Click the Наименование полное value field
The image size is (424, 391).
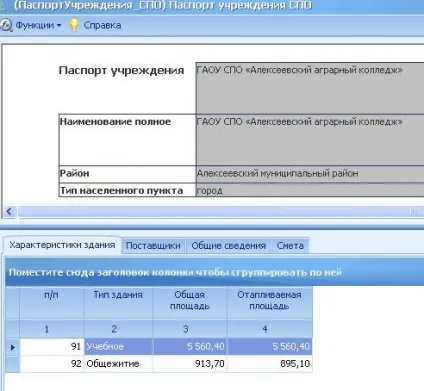(310, 140)
